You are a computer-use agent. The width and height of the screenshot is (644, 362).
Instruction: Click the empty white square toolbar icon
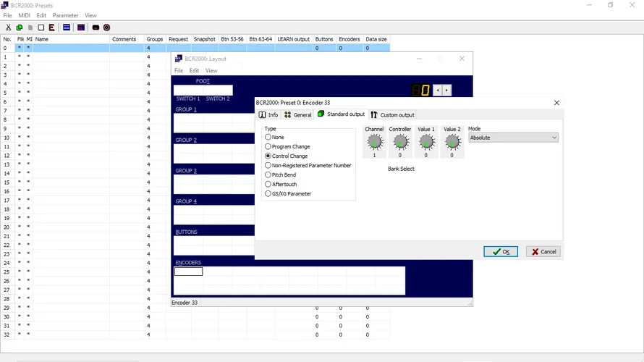pos(41,28)
